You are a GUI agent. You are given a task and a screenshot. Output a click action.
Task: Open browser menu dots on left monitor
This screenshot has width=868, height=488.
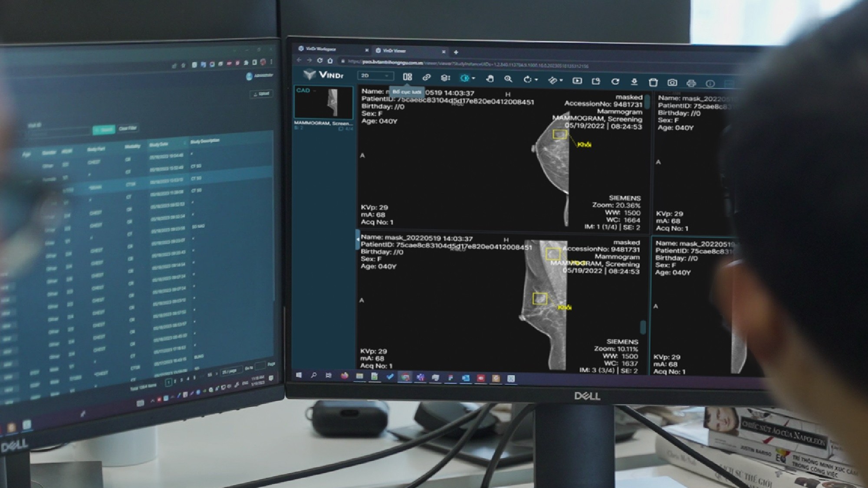pyautogui.click(x=271, y=62)
